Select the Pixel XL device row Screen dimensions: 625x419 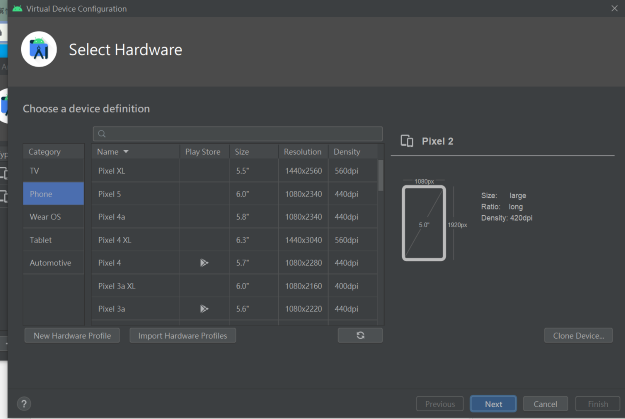[x=234, y=171]
